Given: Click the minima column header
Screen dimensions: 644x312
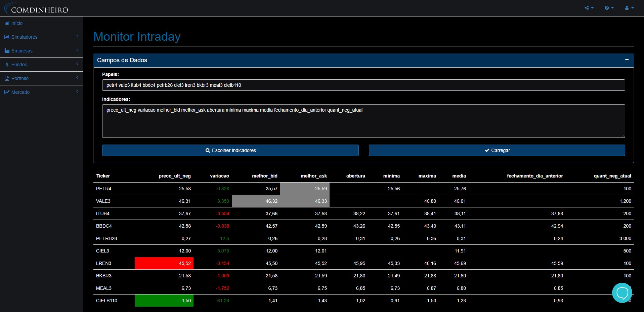Looking at the screenshot, I should [x=392, y=176].
